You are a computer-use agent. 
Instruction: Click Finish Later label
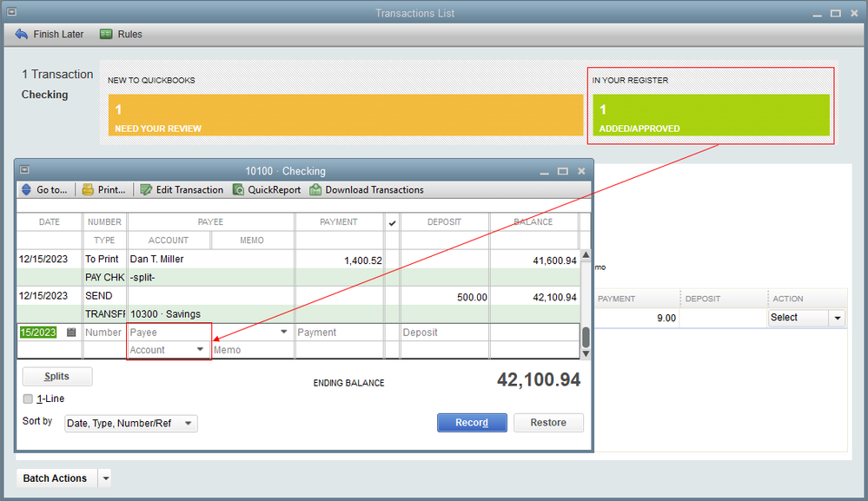point(58,34)
